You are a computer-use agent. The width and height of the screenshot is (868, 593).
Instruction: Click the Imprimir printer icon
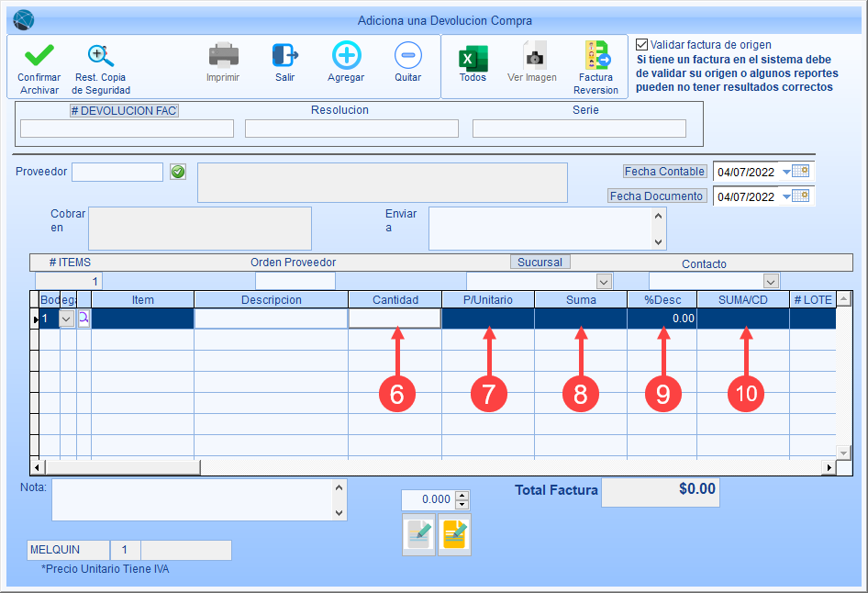224,55
